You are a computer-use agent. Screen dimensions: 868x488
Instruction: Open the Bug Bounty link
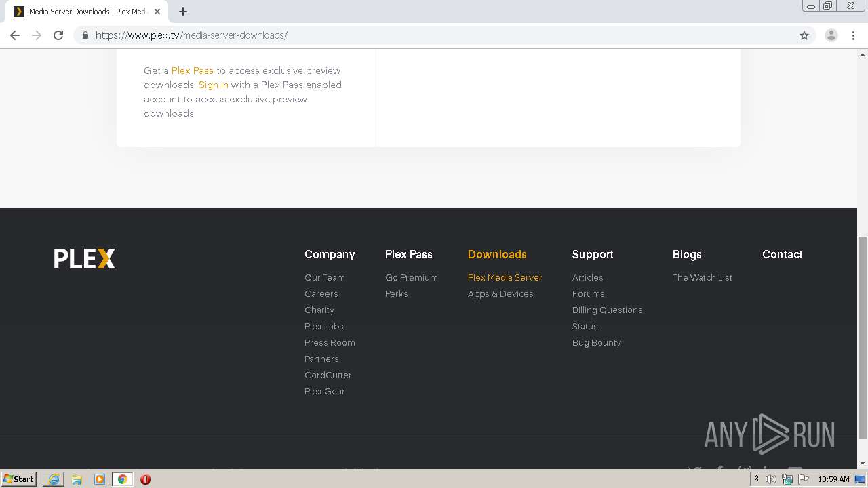(597, 342)
